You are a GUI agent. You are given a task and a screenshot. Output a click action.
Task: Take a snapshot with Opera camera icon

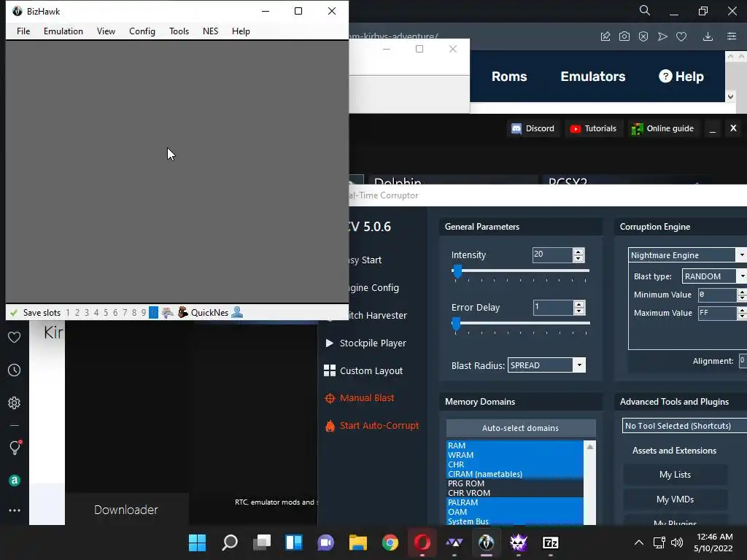click(624, 36)
